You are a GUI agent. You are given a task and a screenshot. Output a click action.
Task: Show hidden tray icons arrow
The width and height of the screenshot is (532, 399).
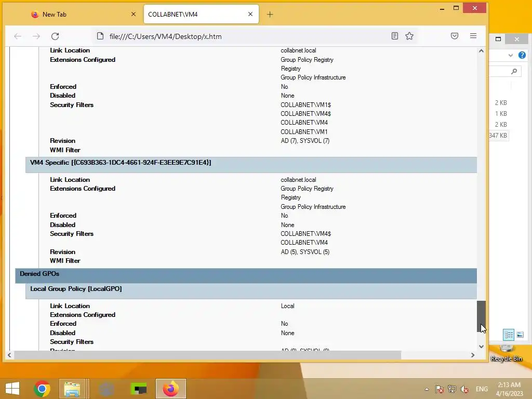pyautogui.click(x=427, y=389)
